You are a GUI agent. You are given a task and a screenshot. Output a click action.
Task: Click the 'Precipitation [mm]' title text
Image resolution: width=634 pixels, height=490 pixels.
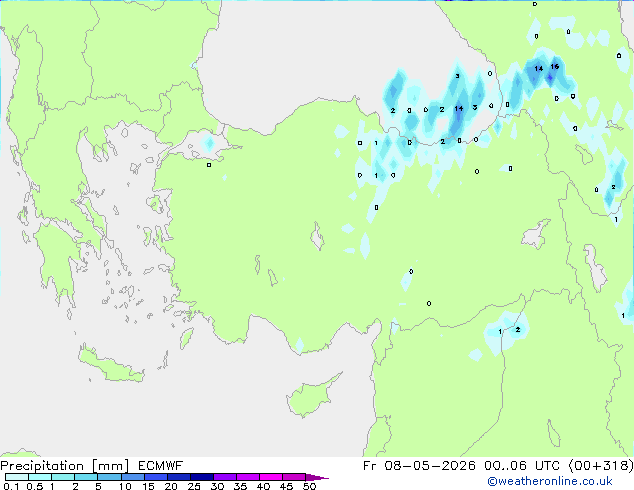(x=65, y=466)
